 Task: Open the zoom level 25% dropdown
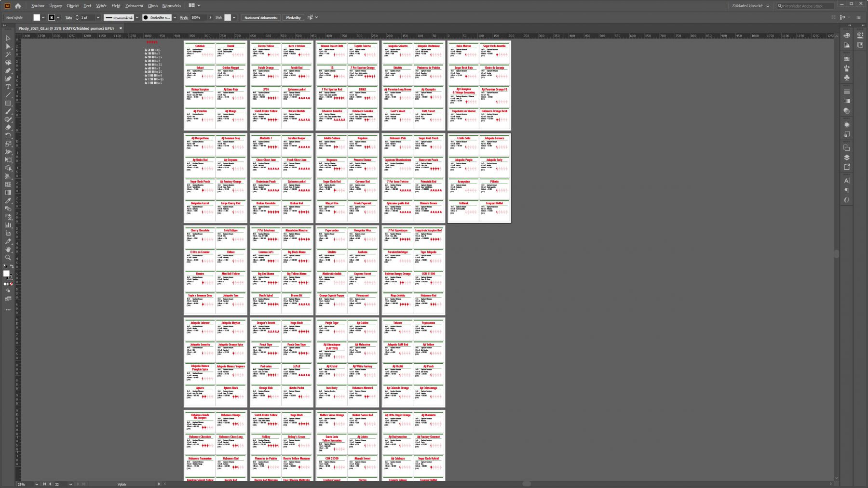coord(37,484)
